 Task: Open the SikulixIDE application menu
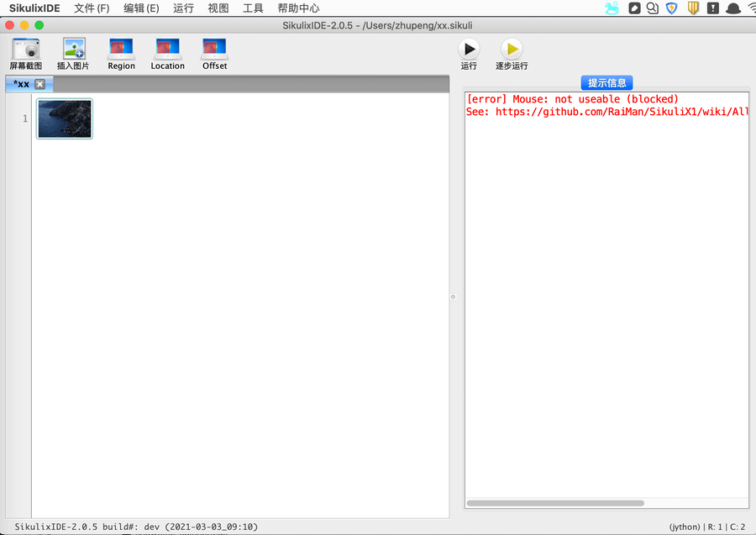(34, 8)
